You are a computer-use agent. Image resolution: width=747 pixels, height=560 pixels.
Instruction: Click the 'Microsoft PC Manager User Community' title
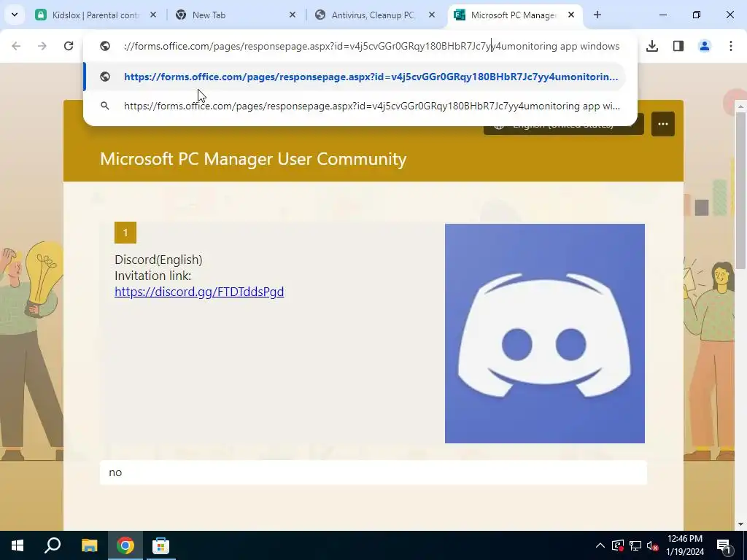coord(253,158)
